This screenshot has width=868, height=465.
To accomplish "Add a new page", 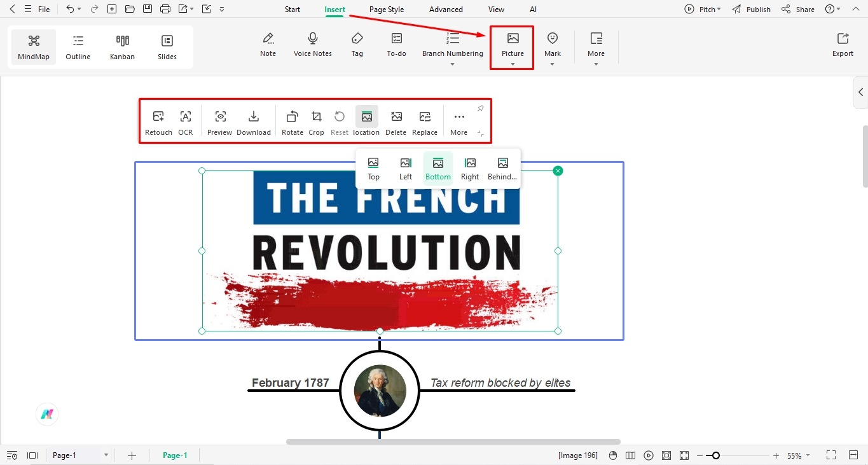I will coord(132,455).
